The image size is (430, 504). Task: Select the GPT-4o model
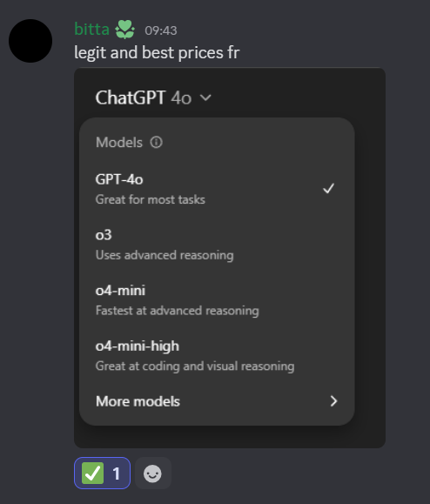point(217,189)
